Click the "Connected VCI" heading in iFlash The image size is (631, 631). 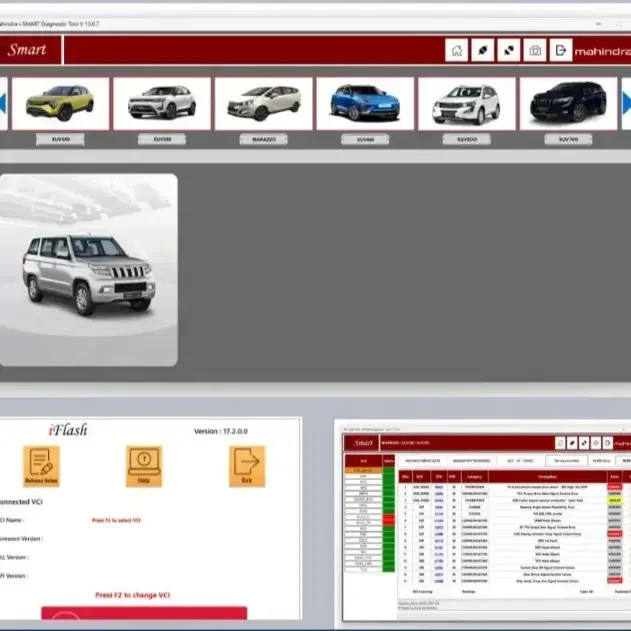click(x=21, y=502)
